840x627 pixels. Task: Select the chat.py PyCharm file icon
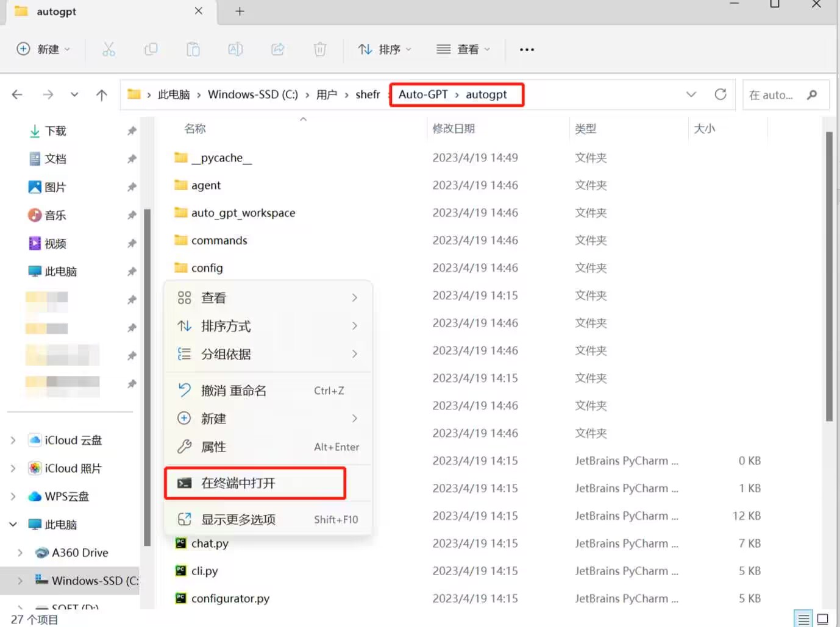(181, 543)
